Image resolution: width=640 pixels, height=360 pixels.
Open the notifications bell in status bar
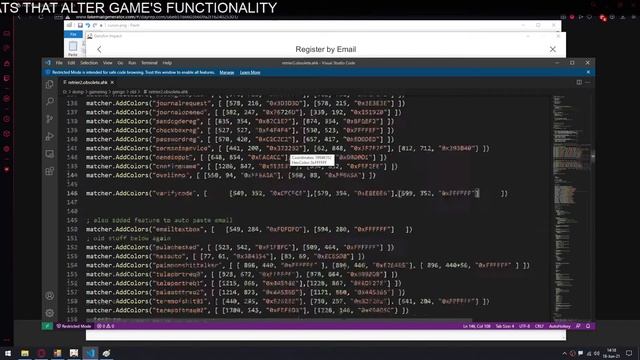coord(588,326)
